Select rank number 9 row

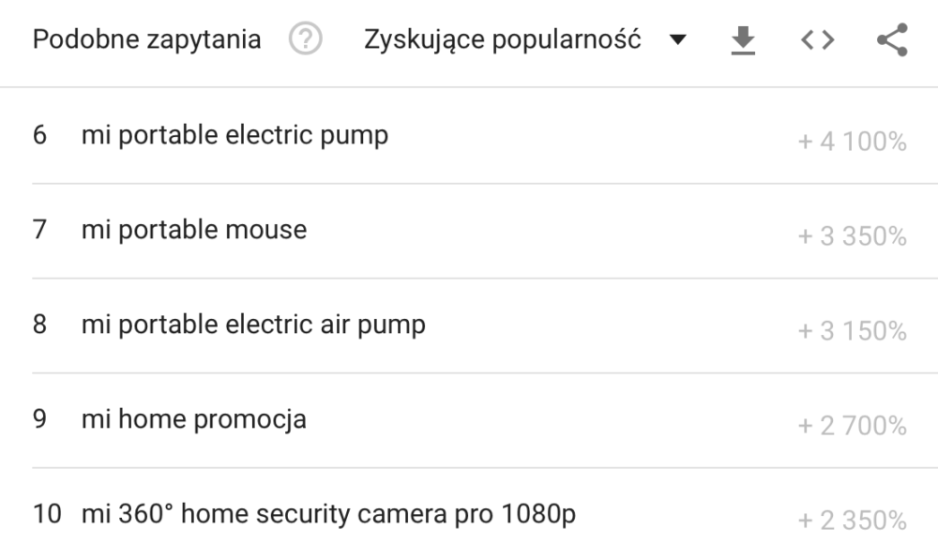[x=469, y=420]
